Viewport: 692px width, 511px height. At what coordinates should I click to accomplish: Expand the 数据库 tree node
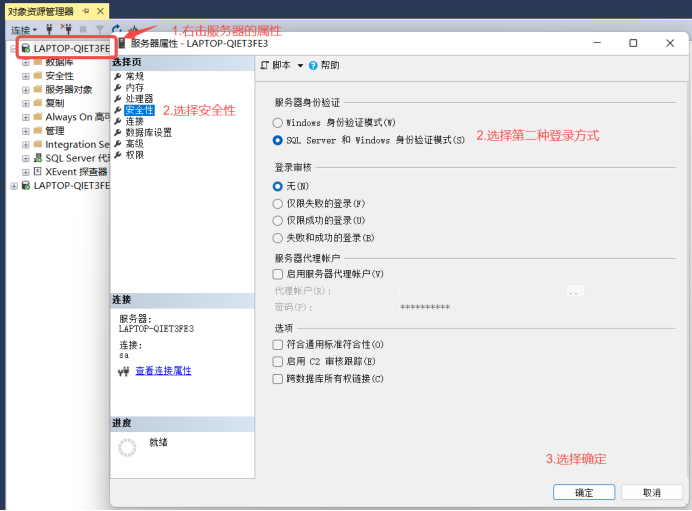26,62
